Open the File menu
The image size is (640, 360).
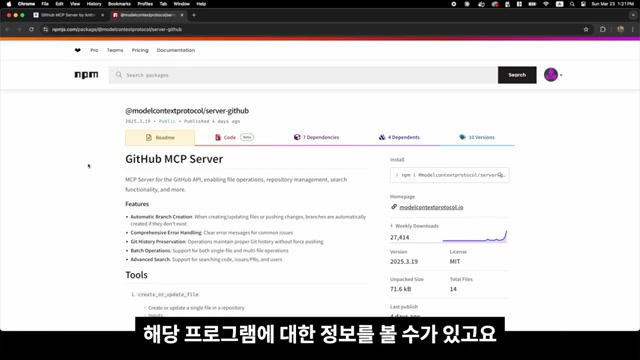45,4
